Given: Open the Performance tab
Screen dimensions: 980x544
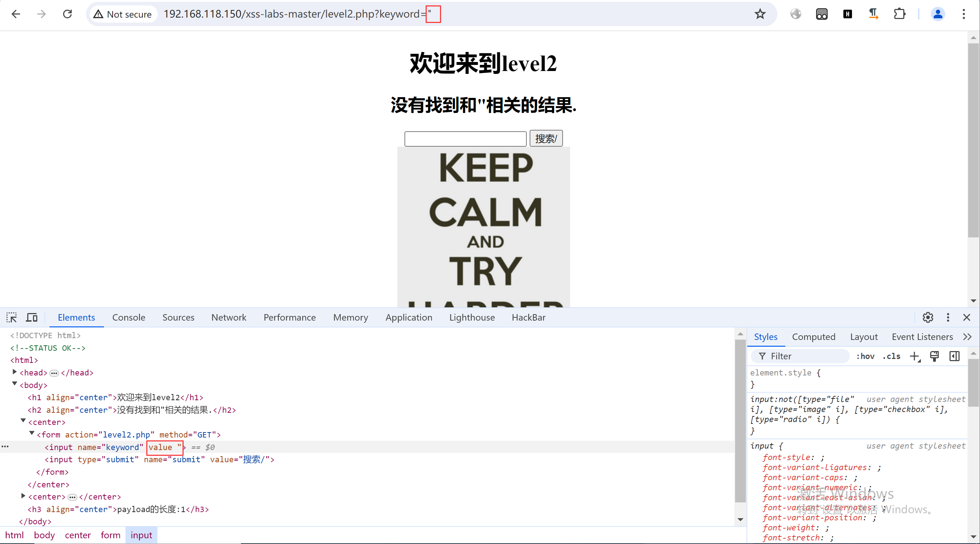Looking at the screenshot, I should click(x=289, y=317).
